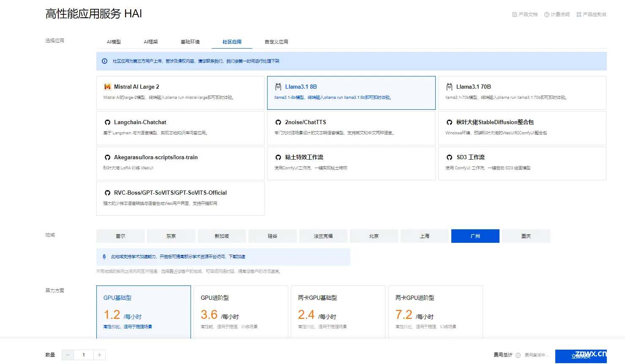
Task: Choose the Llama3.1 8B application card
Action: [x=351, y=93]
